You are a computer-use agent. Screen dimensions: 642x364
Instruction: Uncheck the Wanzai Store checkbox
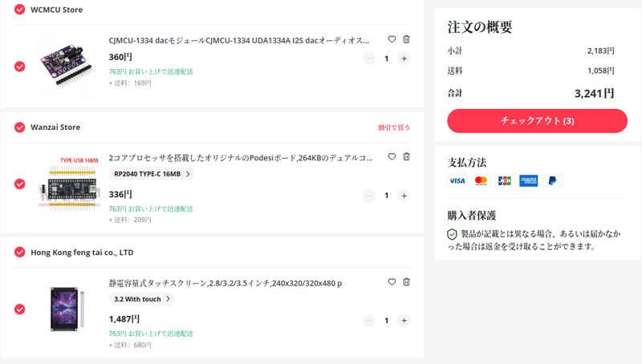point(19,127)
